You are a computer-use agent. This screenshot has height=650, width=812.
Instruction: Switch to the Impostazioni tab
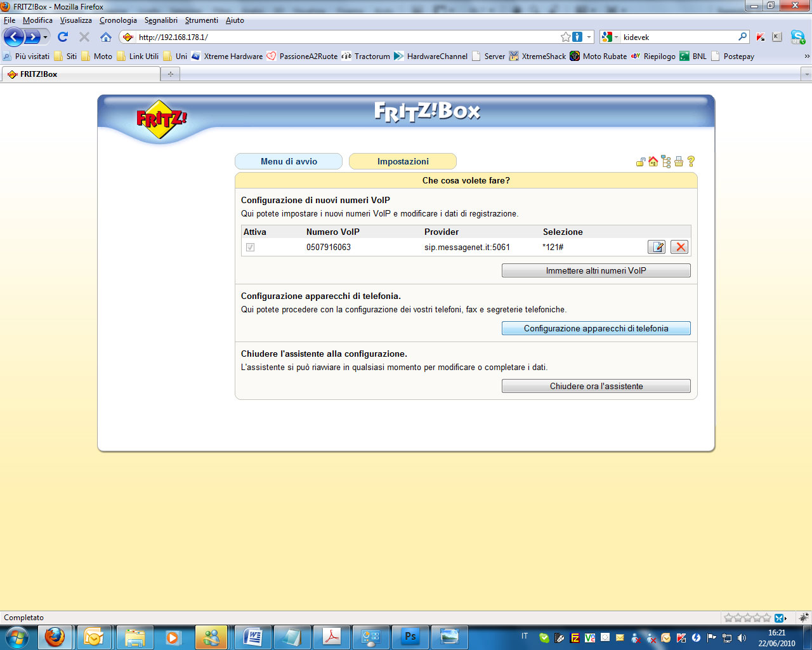(x=403, y=161)
